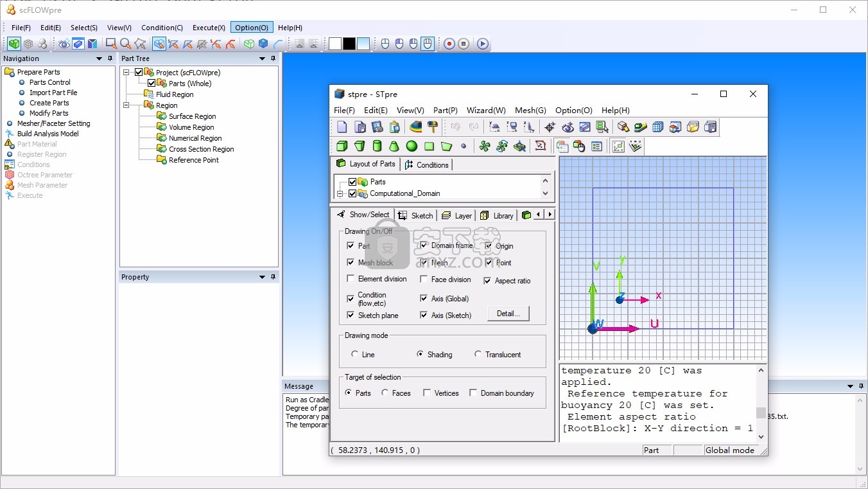Select the rectangle zoom tool in scFLOWpre
The height and width of the screenshot is (489, 868).
tap(111, 44)
